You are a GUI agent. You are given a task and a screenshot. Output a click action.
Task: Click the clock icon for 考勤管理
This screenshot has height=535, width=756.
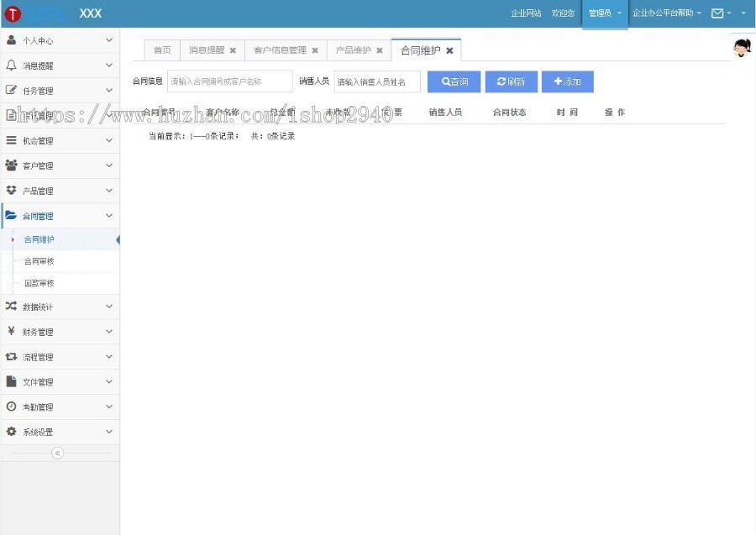point(10,406)
